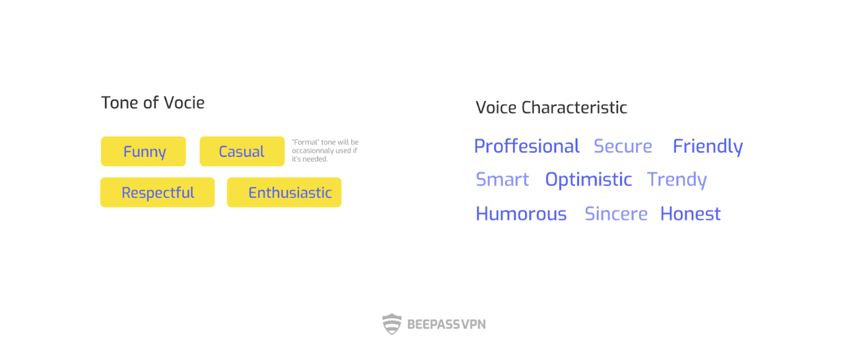Click the Optimistic characteristic label
The image size is (868, 359).
point(589,180)
